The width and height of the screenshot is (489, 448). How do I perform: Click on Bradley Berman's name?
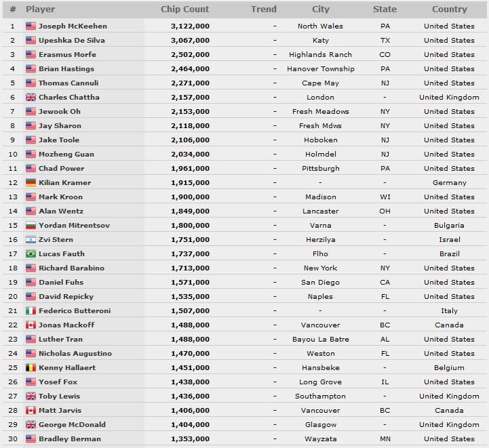70,439
